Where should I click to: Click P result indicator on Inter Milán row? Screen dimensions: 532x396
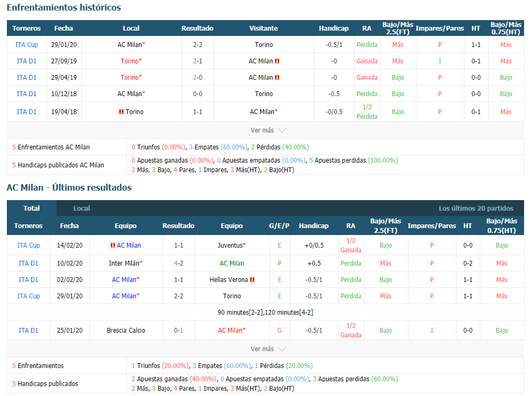[x=280, y=263]
